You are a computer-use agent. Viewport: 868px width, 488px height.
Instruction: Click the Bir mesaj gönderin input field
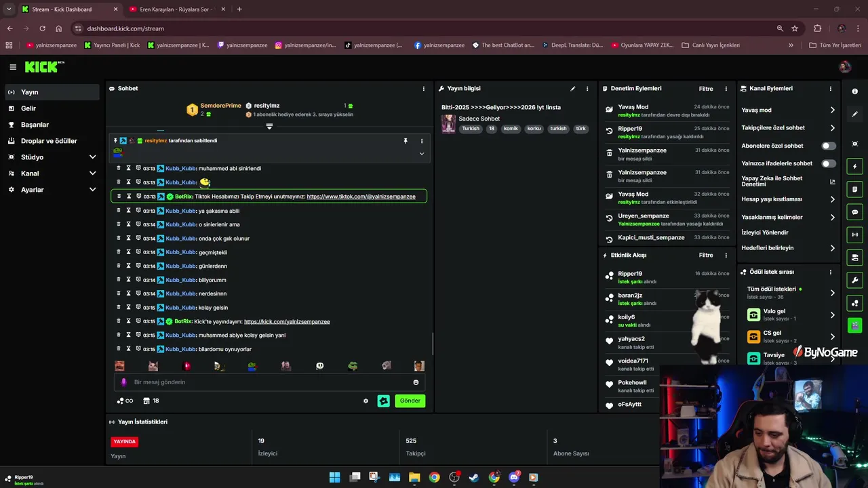point(269,382)
